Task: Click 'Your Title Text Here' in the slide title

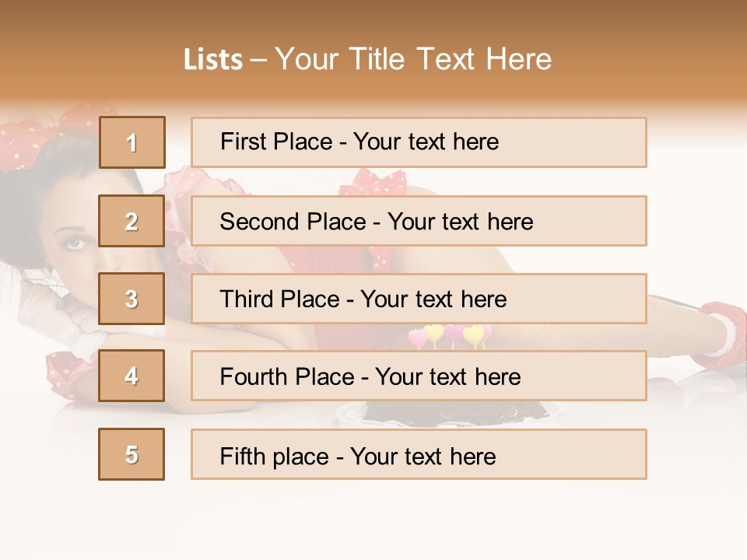Action: 413,59
